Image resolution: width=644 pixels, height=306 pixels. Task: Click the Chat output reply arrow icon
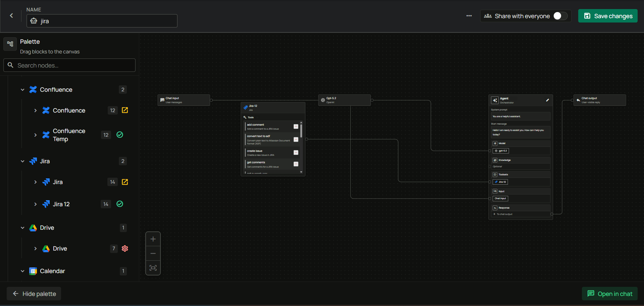click(x=578, y=100)
